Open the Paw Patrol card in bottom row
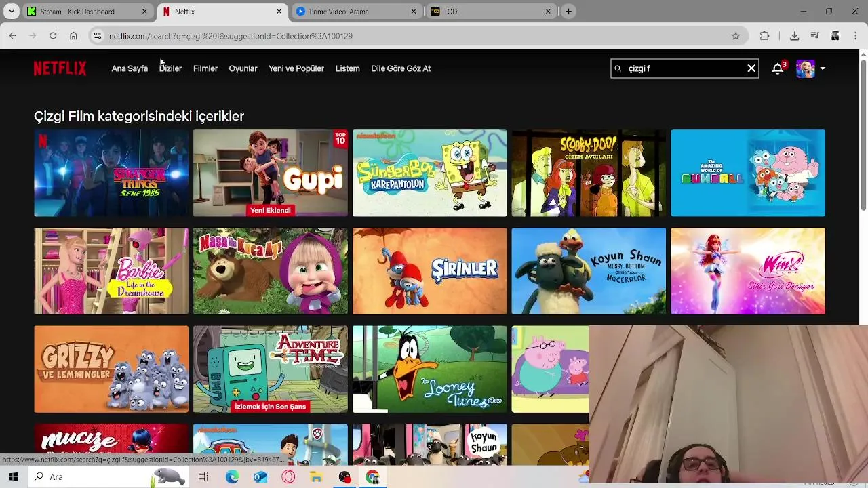Viewport: 868px width, 488px height. tap(271, 444)
